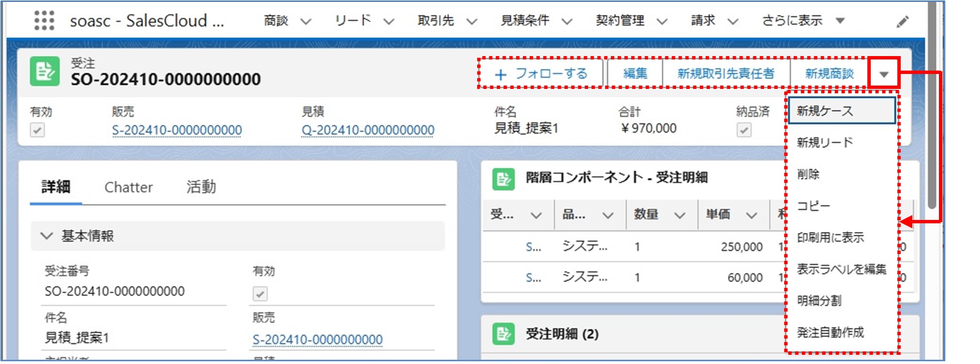Click the 編集 button

[x=635, y=73]
